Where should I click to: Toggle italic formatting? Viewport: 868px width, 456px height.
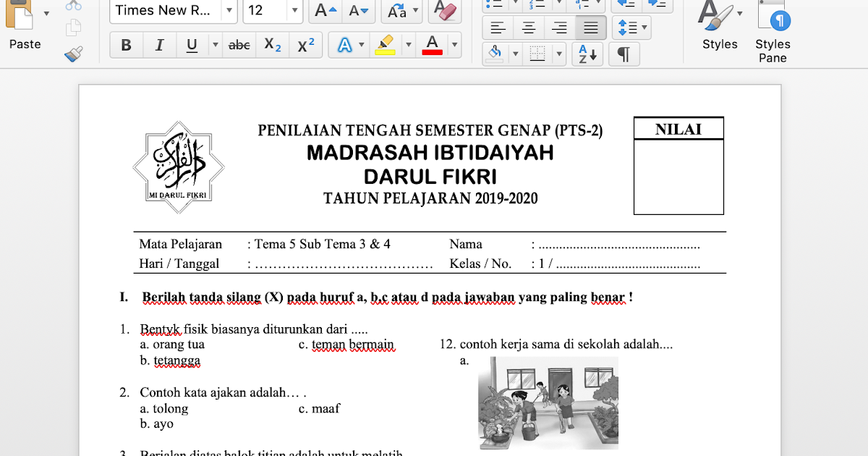click(159, 44)
